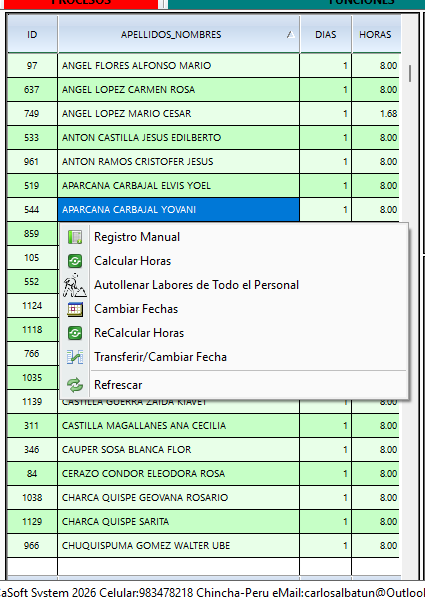Click the HORAS column header
428x606 pixels.
click(375, 34)
